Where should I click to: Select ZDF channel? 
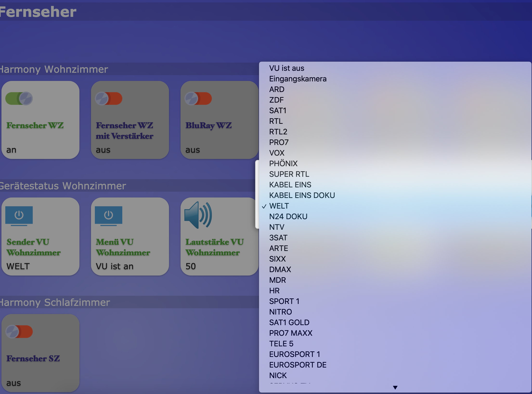(395, 100)
